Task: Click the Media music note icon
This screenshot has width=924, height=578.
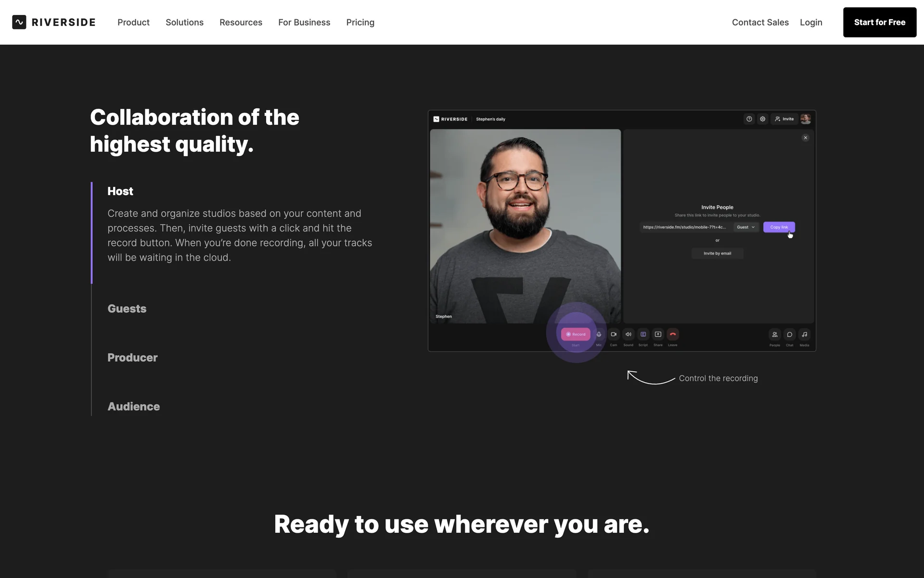Action: [805, 335]
